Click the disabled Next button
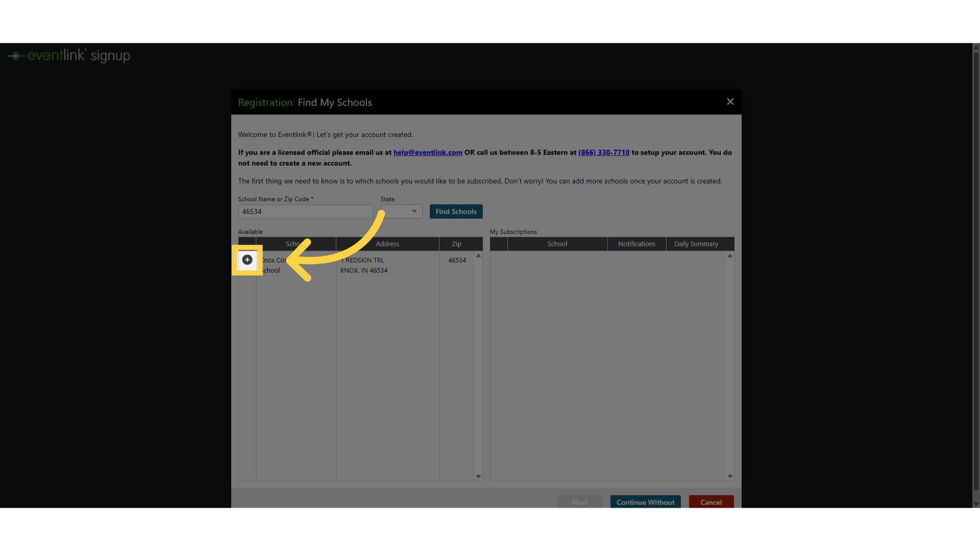The image size is (980, 551). 579,502
